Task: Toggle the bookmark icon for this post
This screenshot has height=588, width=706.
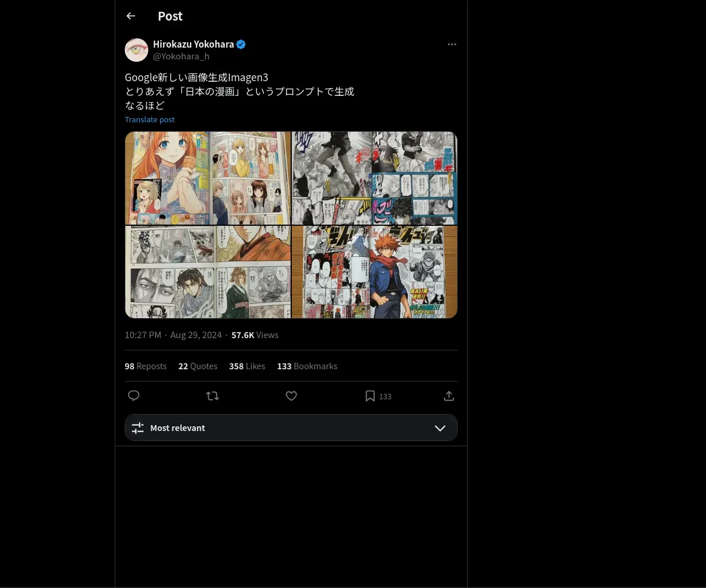Action: pyautogui.click(x=370, y=396)
